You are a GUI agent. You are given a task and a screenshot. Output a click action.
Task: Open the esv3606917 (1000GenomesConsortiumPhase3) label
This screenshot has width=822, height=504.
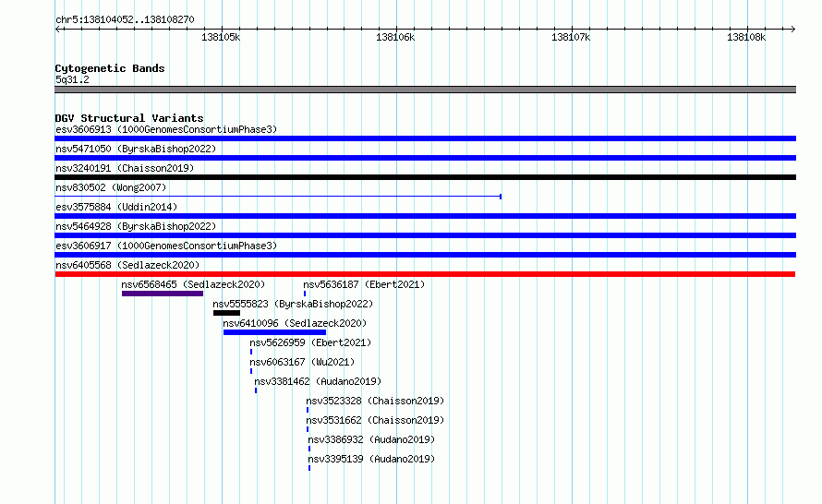166,246
